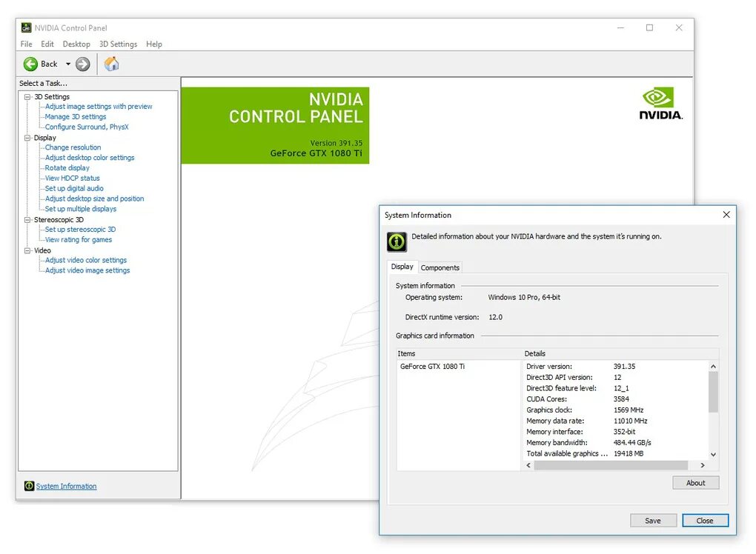Open the File menu
Image resolution: width=756 pixels, height=554 pixels.
[x=26, y=44]
